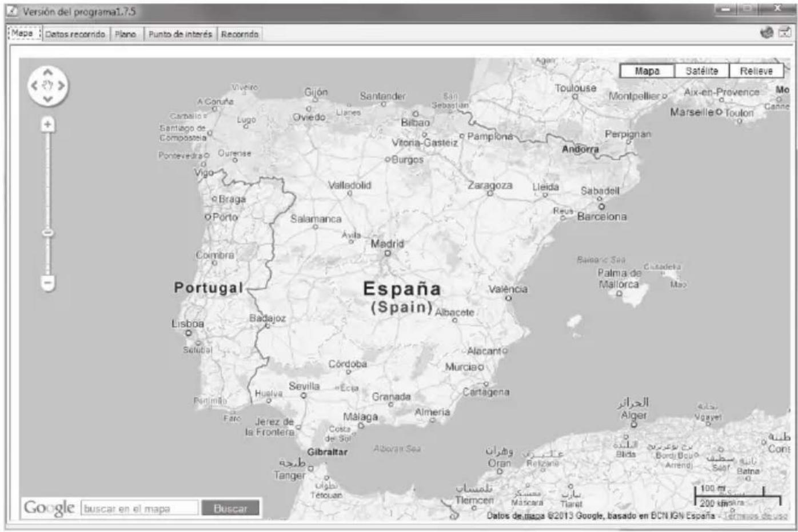The width and height of the screenshot is (798, 532).
Task: Click the Marseille label on the map
Action: [x=692, y=112]
